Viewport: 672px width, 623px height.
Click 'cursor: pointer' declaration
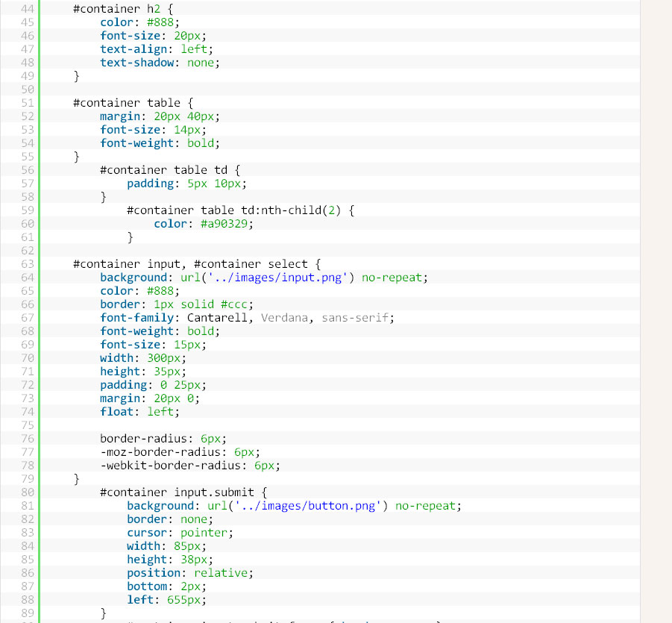(x=180, y=533)
